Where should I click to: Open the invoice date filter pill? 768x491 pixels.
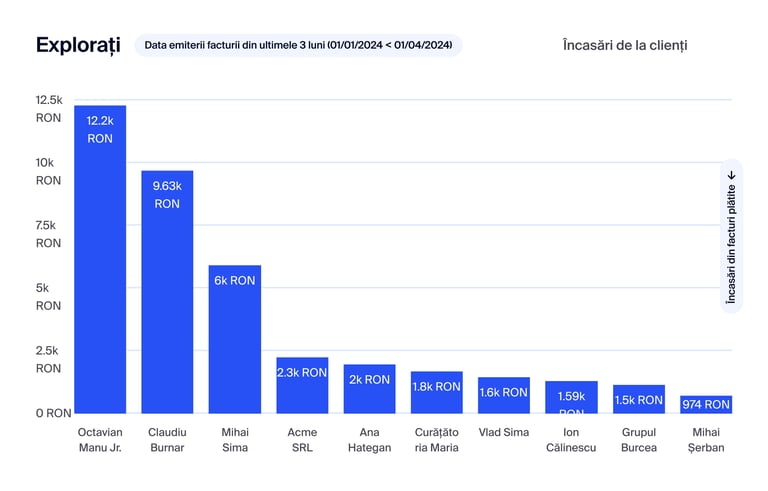point(298,45)
